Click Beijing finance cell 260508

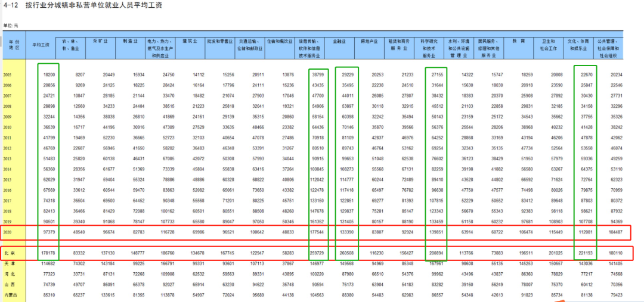346,254
